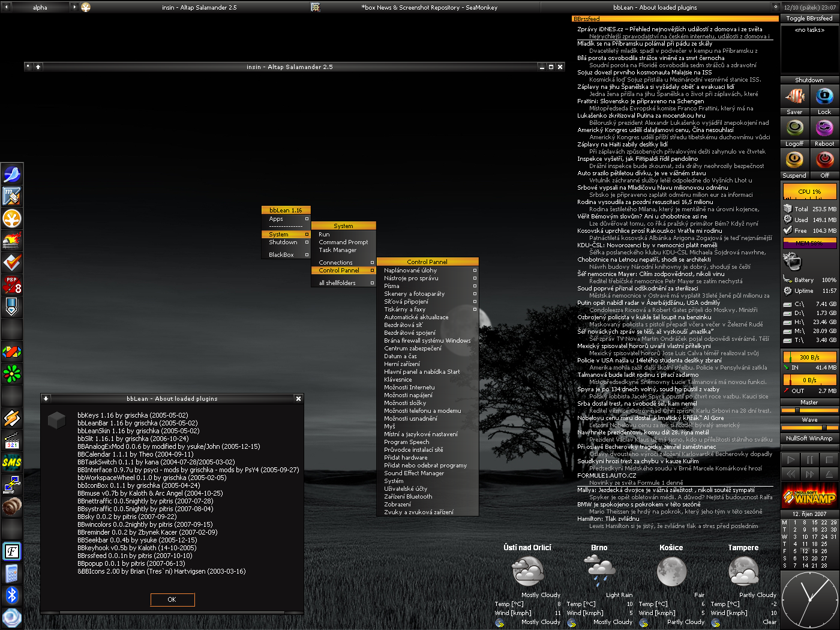The width and height of the screenshot is (840, 630).
Task: Open Datum a čas control panel item
Action: [x=427, y=356]
